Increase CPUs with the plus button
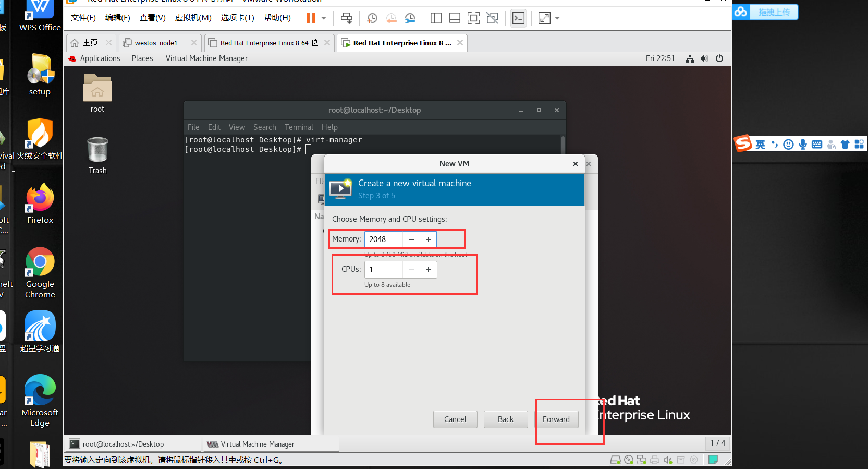 tap(429, 270)
